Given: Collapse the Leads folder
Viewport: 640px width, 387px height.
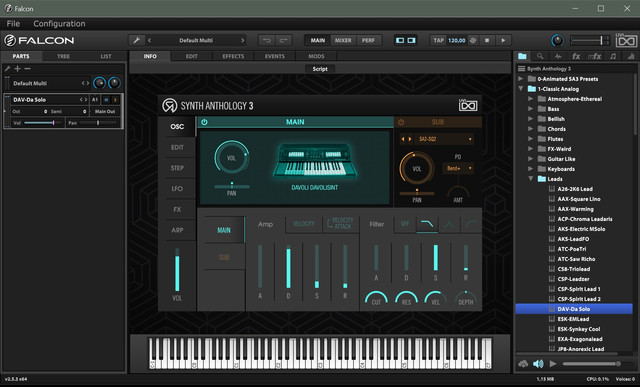Looking at the screenshot, I should [x=531, y=178].
